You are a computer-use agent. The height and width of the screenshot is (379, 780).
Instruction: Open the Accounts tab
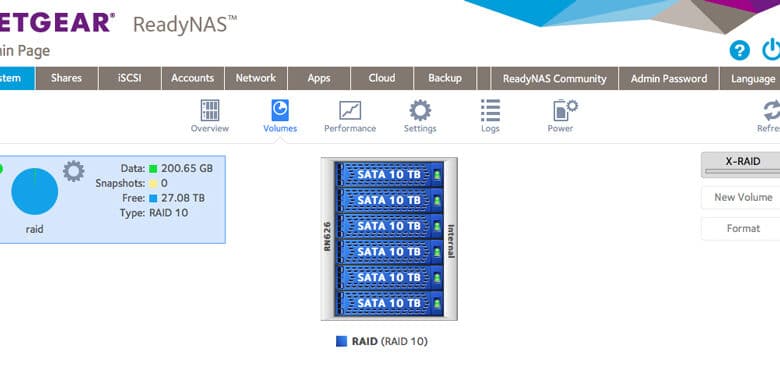(193, 79)
